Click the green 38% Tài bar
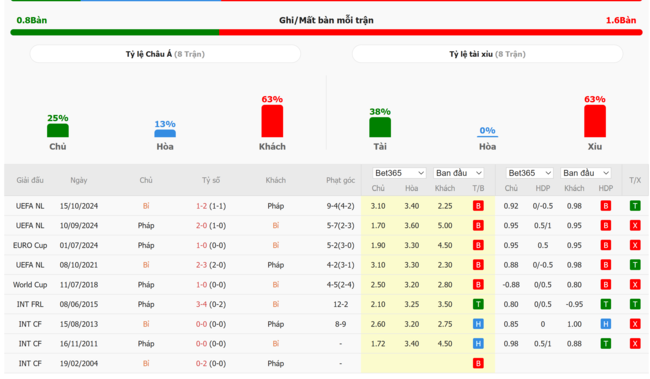650x379 pixels. point(380,127)
